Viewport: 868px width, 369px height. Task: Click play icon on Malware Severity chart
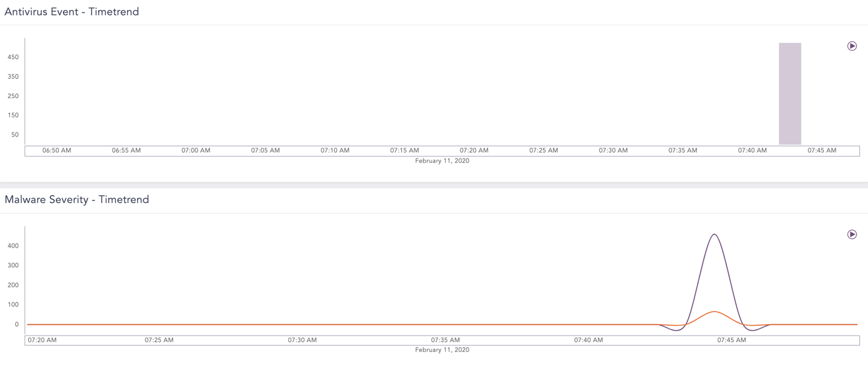(x=852, y=234)
